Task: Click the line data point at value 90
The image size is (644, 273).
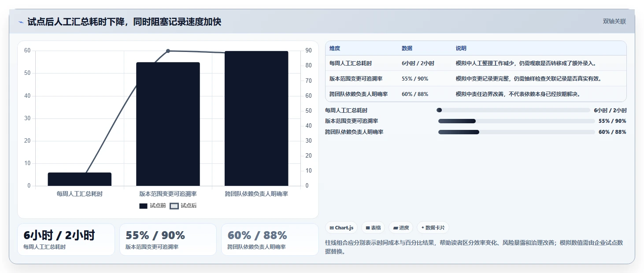Action: (168, 51)
